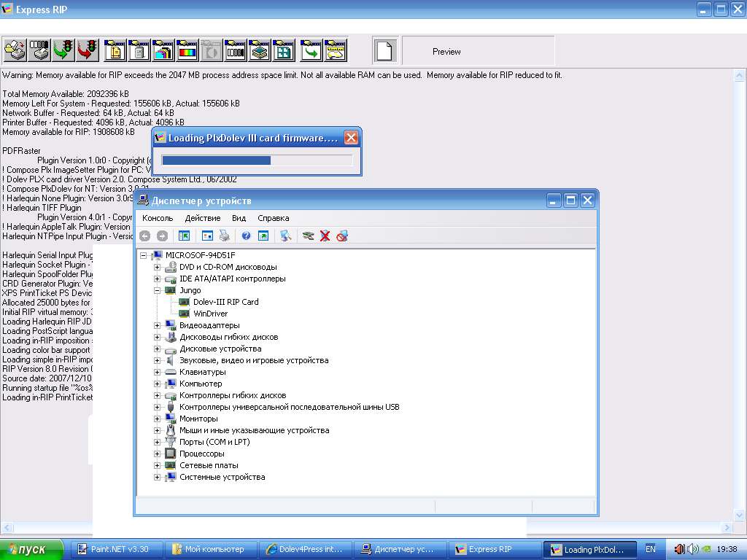Click Scan for hardware changes icon

pyautogui.click(x=285, y=236)
